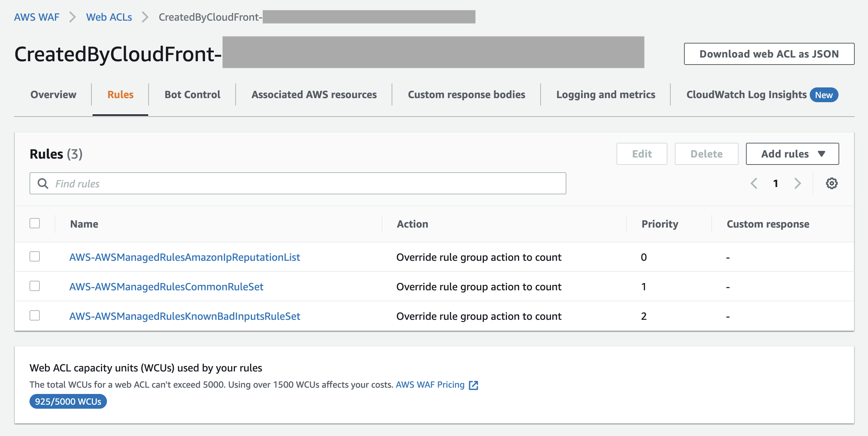Image resolution: width=868 pixels, height=436 pixels.
Task: Click the 925/5000 WCUs badge
Action: coord(68,401)
